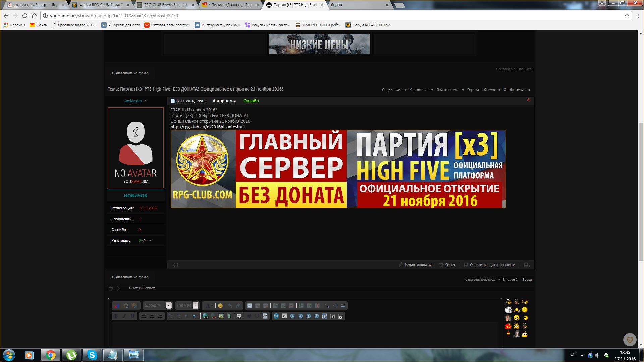Toggle align right
The width and height of the screenshot is (644, 362).
160,316
